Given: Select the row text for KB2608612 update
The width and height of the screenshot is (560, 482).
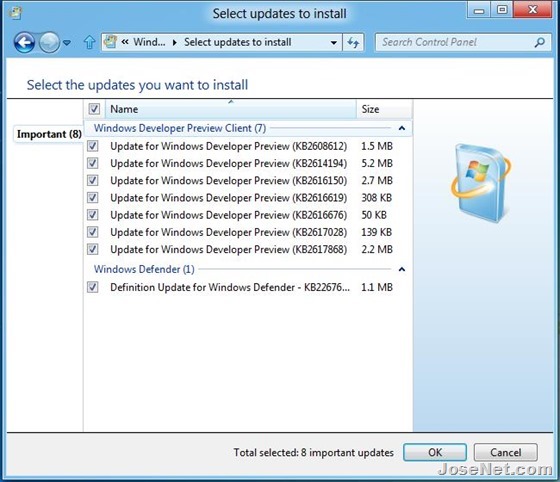Looking at the screenshot, I should point(229,146).
